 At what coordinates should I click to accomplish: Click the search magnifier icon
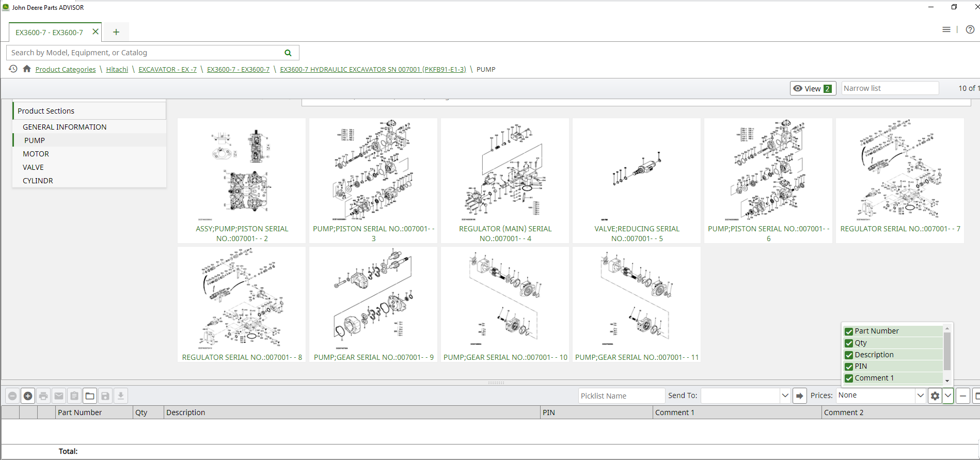[288, 53]
